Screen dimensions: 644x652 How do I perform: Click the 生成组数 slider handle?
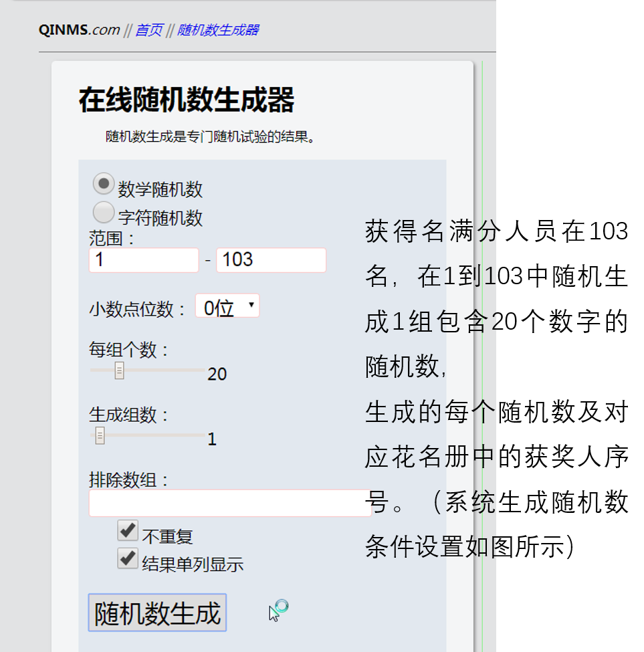tap(100, 435)
